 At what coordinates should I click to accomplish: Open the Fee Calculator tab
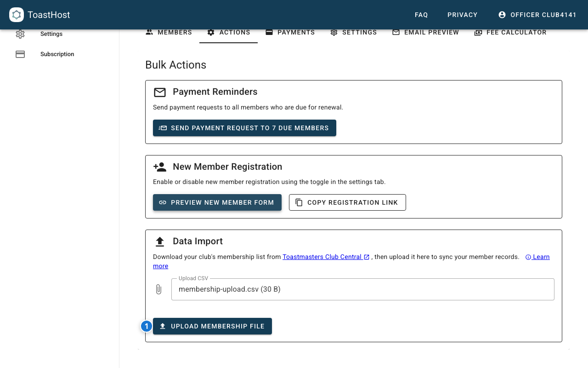510,32
